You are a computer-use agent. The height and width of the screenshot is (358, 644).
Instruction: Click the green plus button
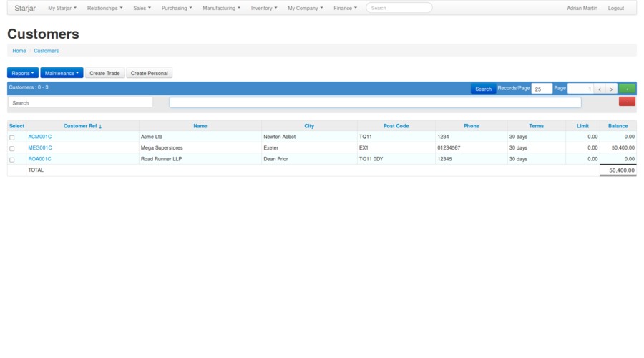[x=627, y=89]
